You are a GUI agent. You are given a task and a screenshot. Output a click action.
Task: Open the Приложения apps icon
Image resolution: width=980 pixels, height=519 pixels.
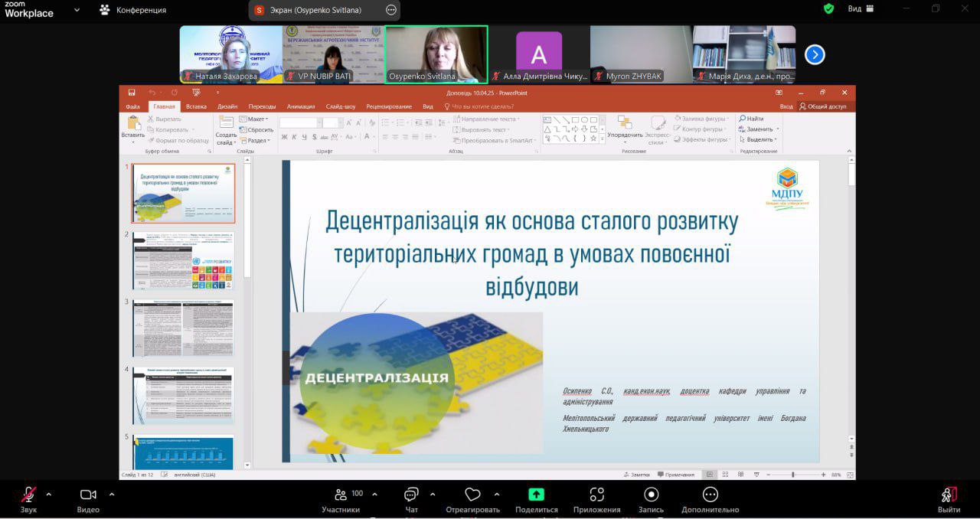(x=596, y=495)
